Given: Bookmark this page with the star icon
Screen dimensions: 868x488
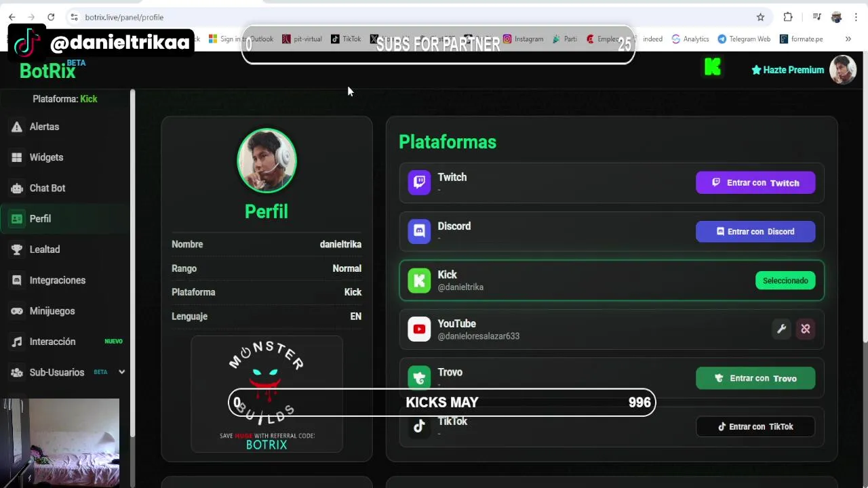Looking at the screenshot, I should click(x=760, y=17).
